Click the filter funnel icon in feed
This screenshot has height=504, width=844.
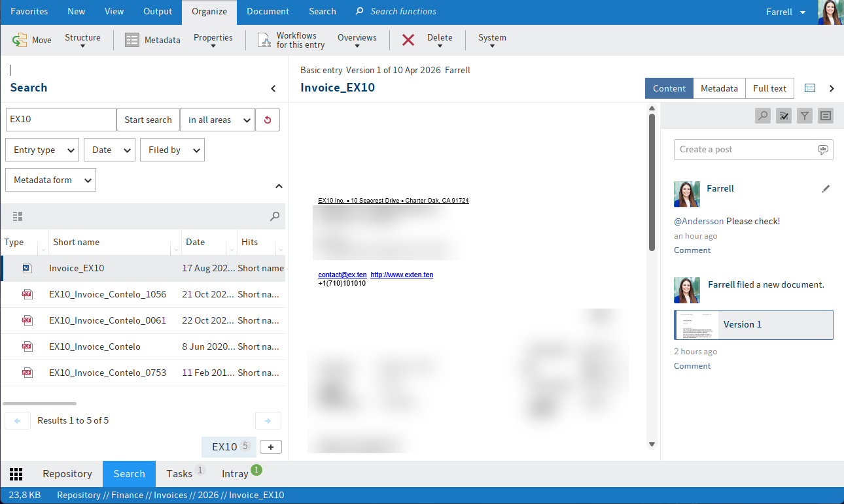click(805, 116)
